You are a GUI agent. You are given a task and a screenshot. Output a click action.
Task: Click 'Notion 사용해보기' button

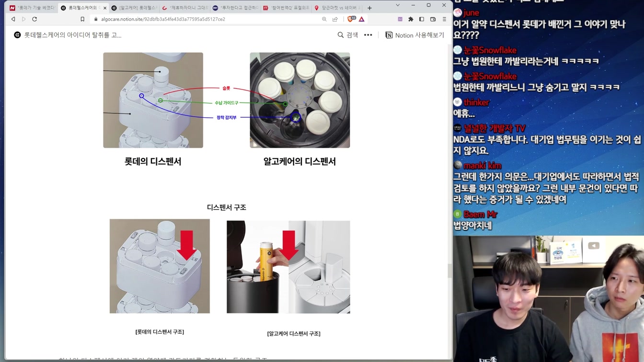415,35
